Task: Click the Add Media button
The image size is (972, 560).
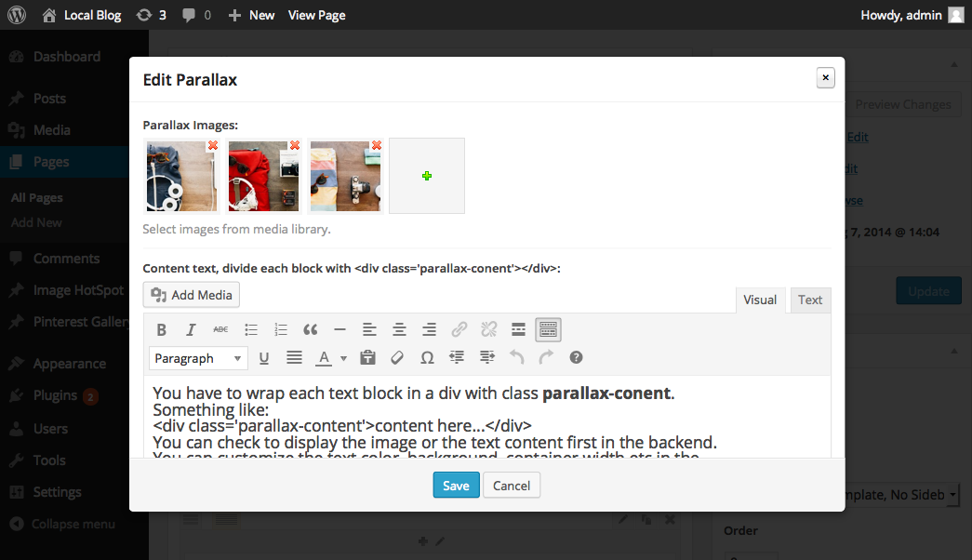Action: coord(192,295)
